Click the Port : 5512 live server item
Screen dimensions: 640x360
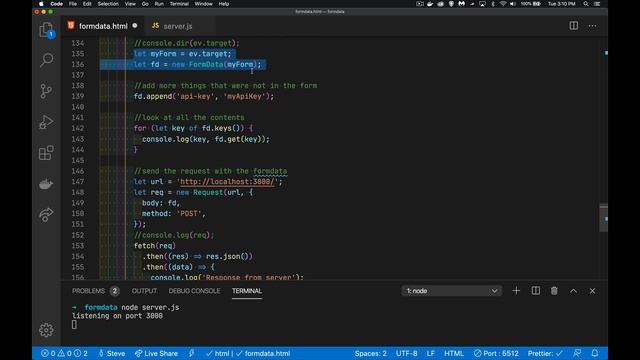496,353
